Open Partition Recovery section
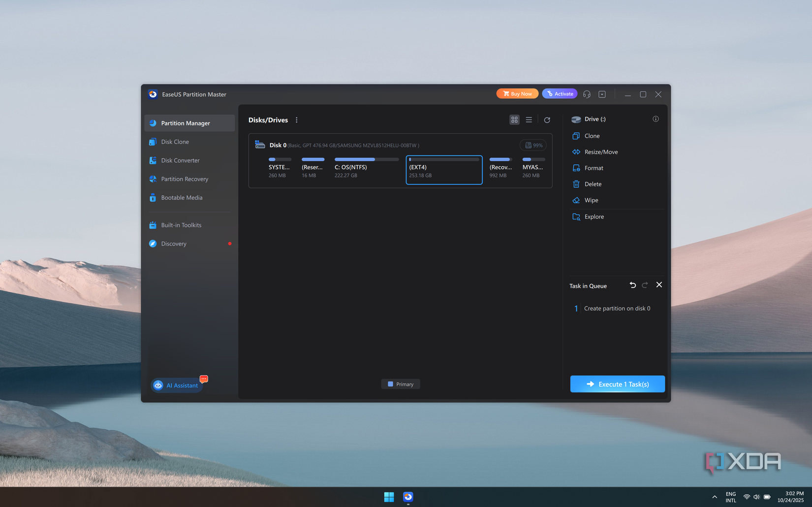Viewport: 812px width, 507px height. coord(189,179)
